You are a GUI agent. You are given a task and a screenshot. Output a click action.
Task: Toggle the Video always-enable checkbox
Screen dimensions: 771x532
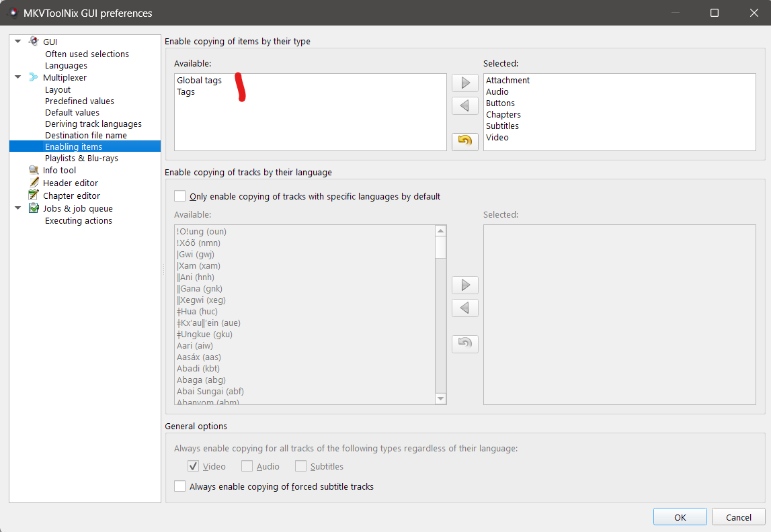[x=193, y=465]
